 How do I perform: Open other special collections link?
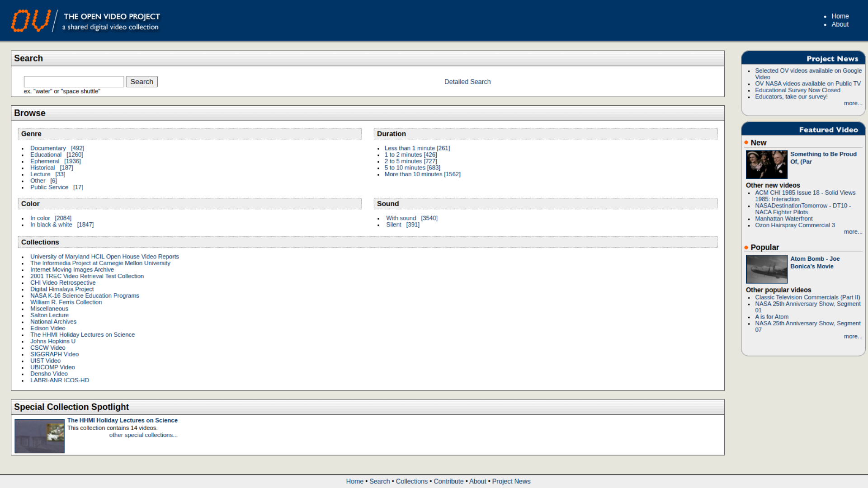143,435
